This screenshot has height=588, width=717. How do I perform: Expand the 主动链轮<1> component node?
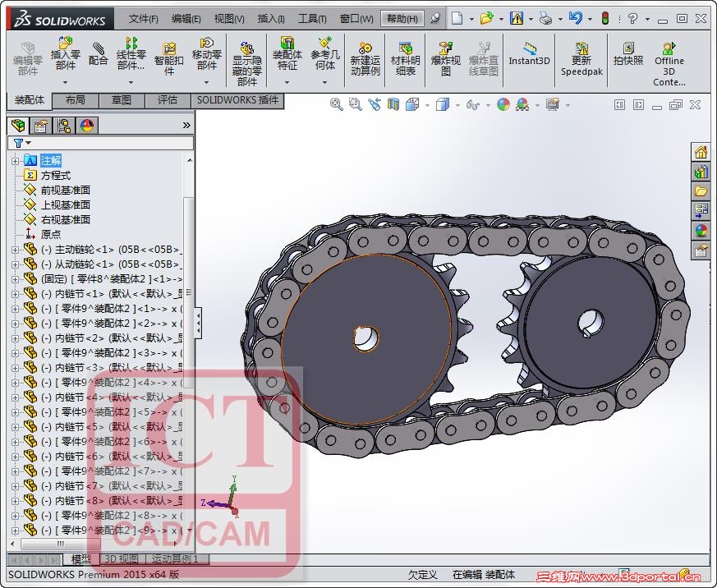(15, 250)
